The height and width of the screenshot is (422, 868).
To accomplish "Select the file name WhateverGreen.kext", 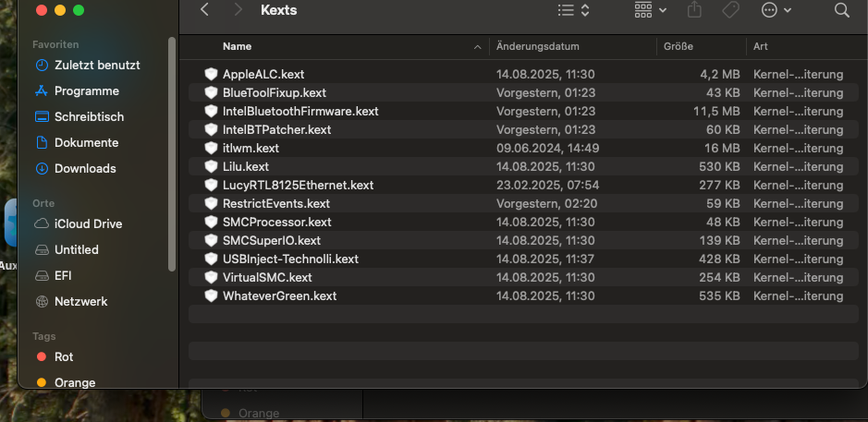I will point(279,295).
